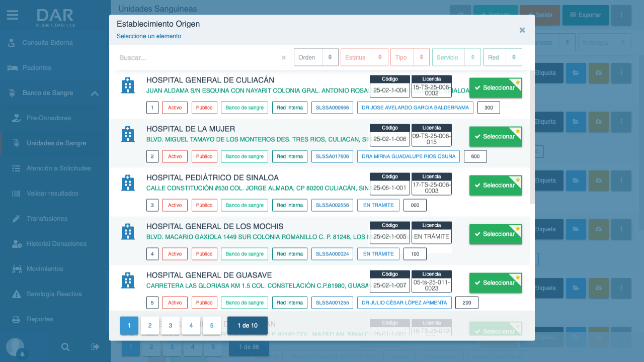This screenshot has width=644, height=362.
Task: Click the Historial Donaciones user-clock icon
Action: tap(17, 244)
